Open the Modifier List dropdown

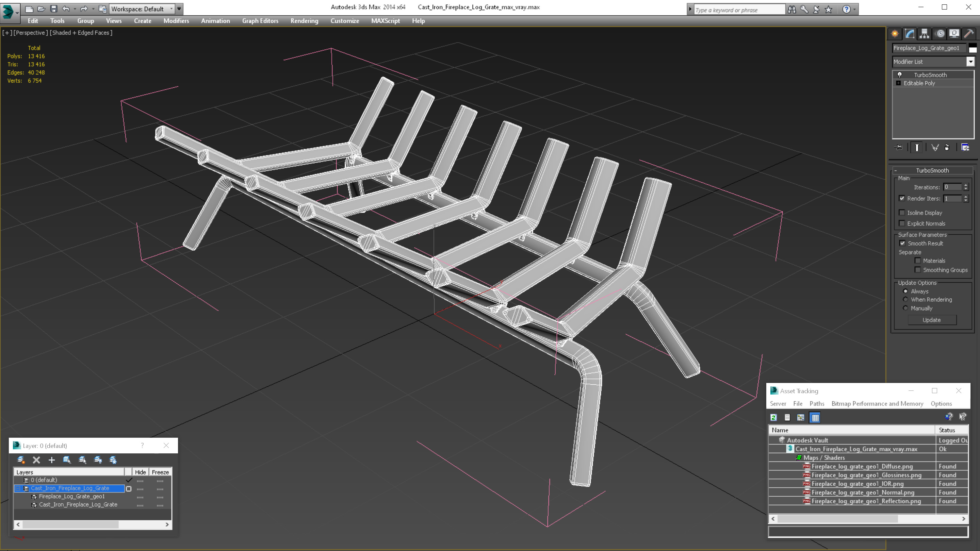(x=971, y=62)
